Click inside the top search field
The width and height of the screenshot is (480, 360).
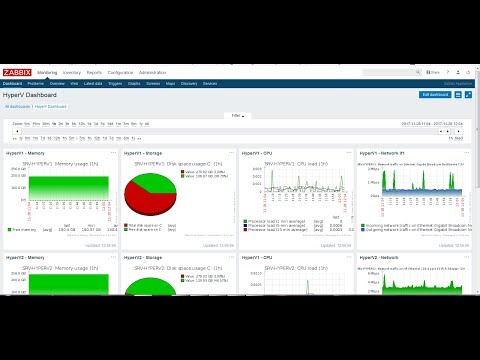[x=389, y=72]
